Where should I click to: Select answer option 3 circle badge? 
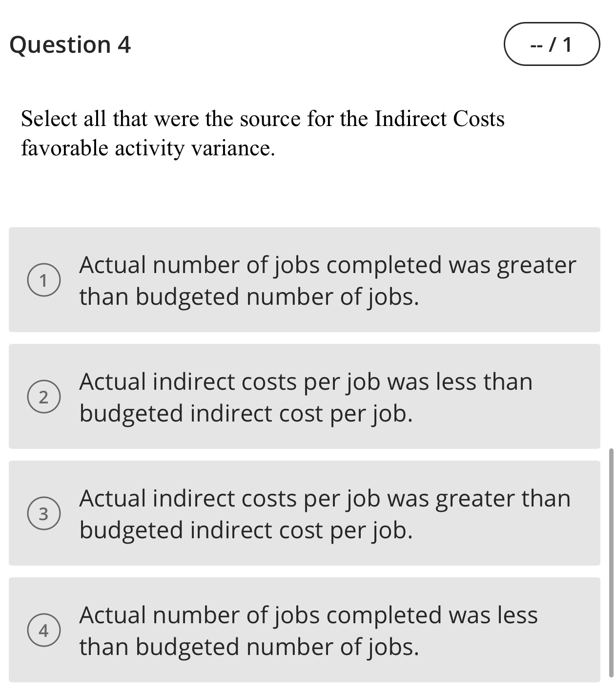[x=44, y=514]
